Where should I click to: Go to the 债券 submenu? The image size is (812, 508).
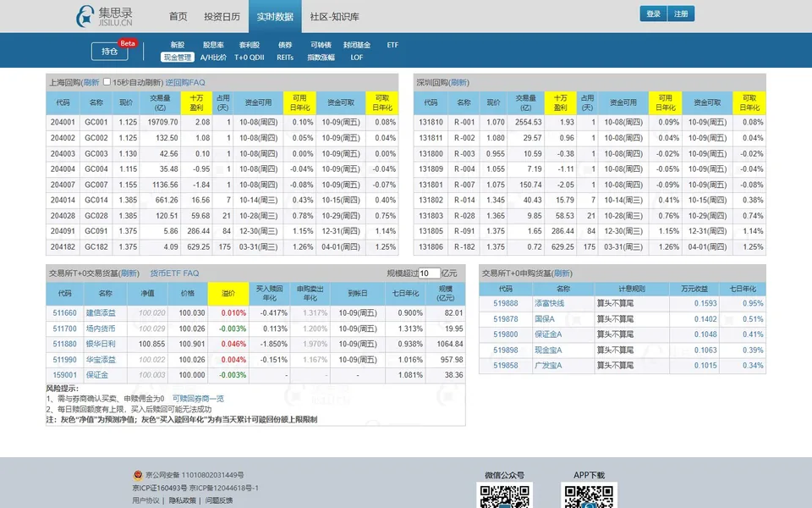285,45
